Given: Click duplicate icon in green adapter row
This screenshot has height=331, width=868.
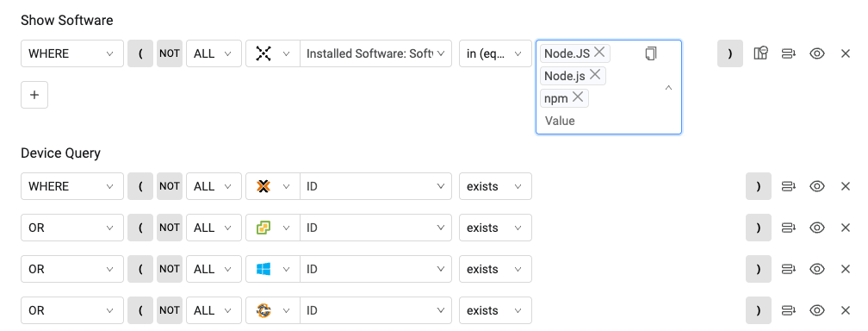Looking at the screenshot, I should tap(788, 228).
